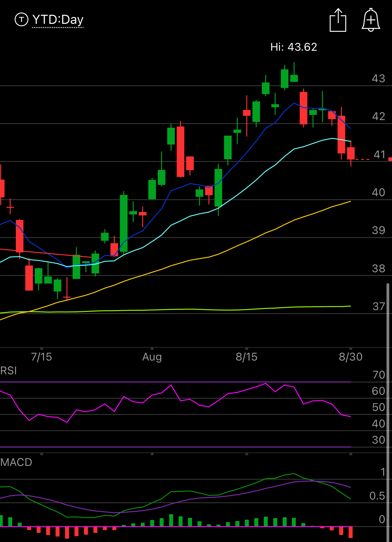The width and height of the screenshot is (392, 542).
Task: Tap the 41 price axis label
Action: (x=379, y=155)
